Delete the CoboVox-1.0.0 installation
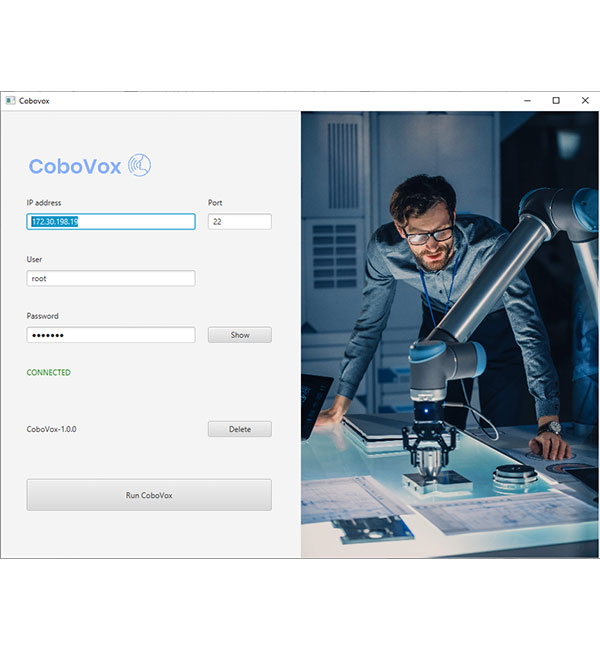Screen dimensions: 600x650 [x=240, y=429]
